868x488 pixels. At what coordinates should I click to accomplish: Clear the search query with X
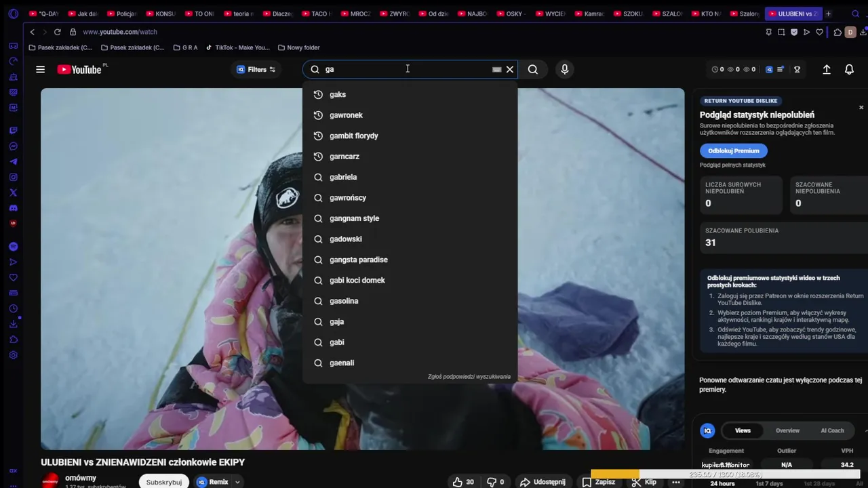(x=510, y=69)
